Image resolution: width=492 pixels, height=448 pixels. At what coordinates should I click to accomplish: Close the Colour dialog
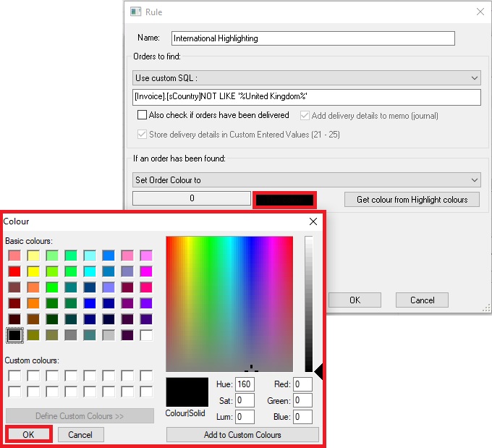313,221
